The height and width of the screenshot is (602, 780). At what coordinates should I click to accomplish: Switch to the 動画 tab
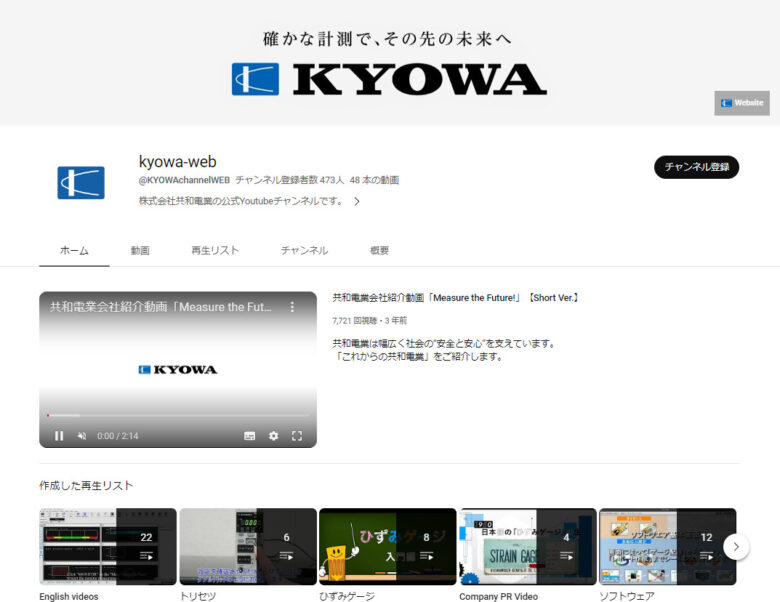click(x=140, y=250)
